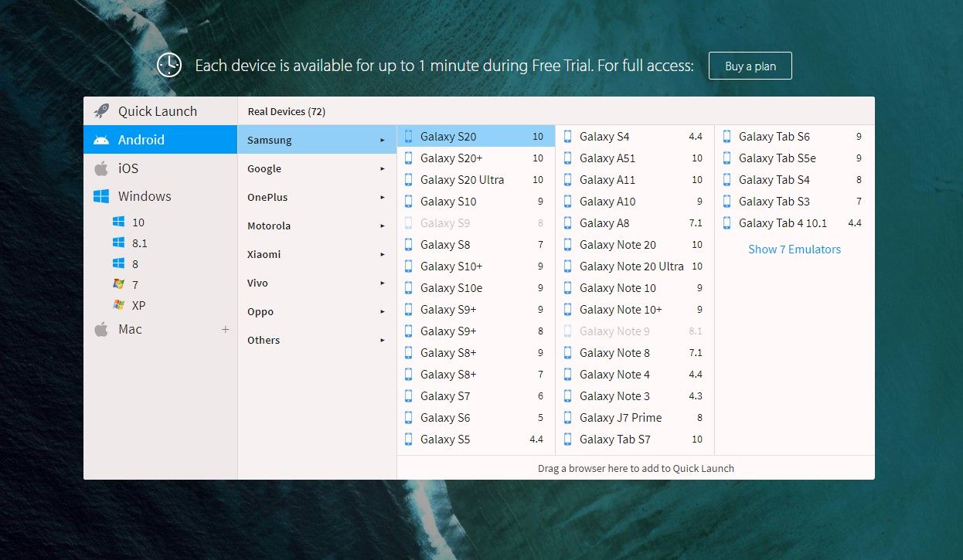Open the Quick Launch section
The image size is (963, 560).
[160, 111]
